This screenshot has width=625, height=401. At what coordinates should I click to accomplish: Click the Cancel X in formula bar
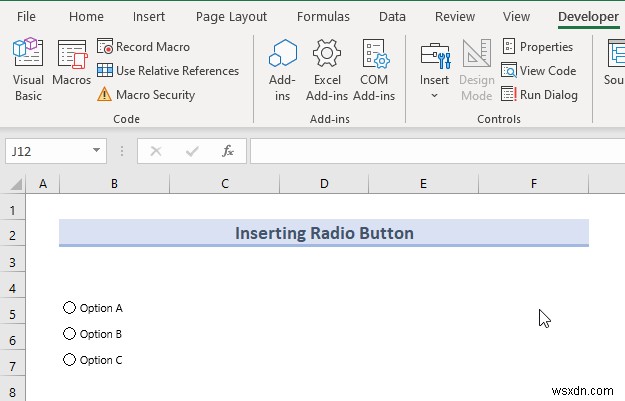point(156,151)
